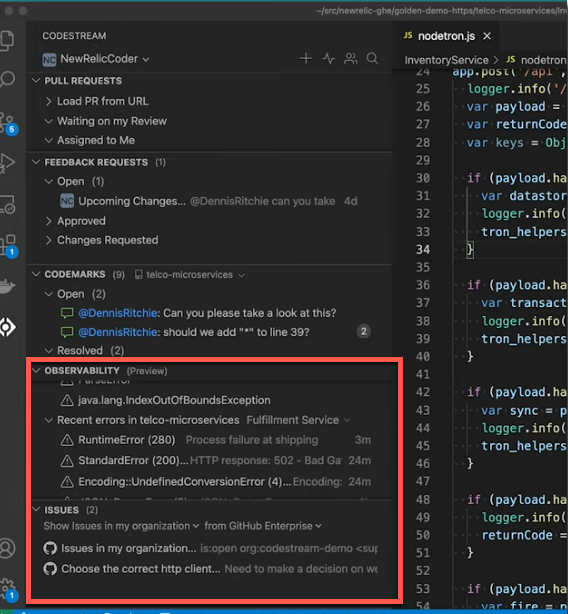Open the CodeStream icon in activity bar

pos(7,327)
